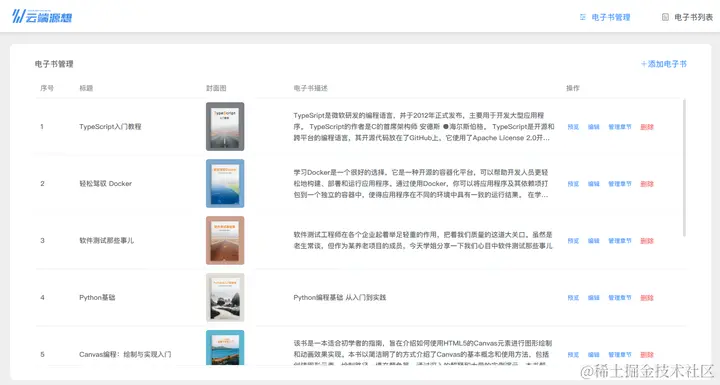Select the title 轻松驾驭 Docker
Screen dimensions: 720x385
[106, 184]
